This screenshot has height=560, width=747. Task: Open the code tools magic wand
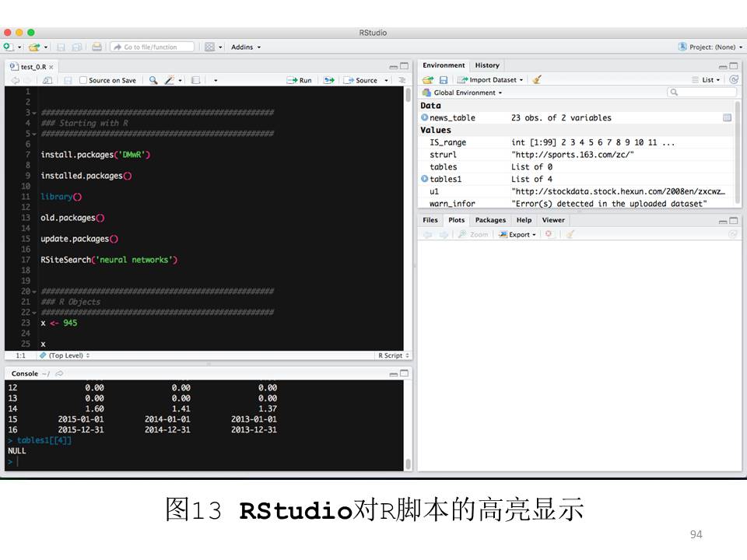170,80
